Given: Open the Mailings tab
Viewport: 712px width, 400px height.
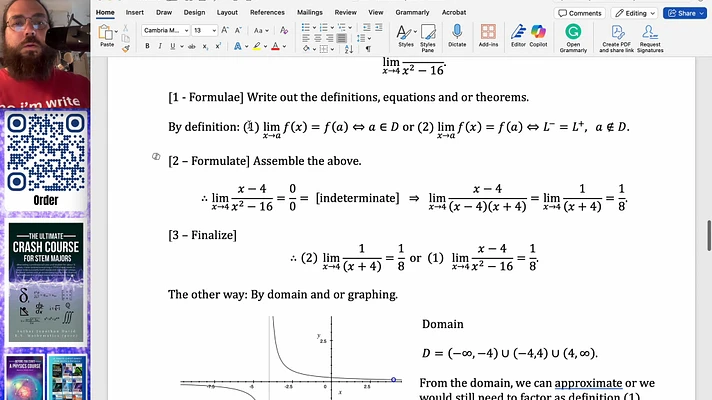Looking at the screenshot, I should pos(310,12).
